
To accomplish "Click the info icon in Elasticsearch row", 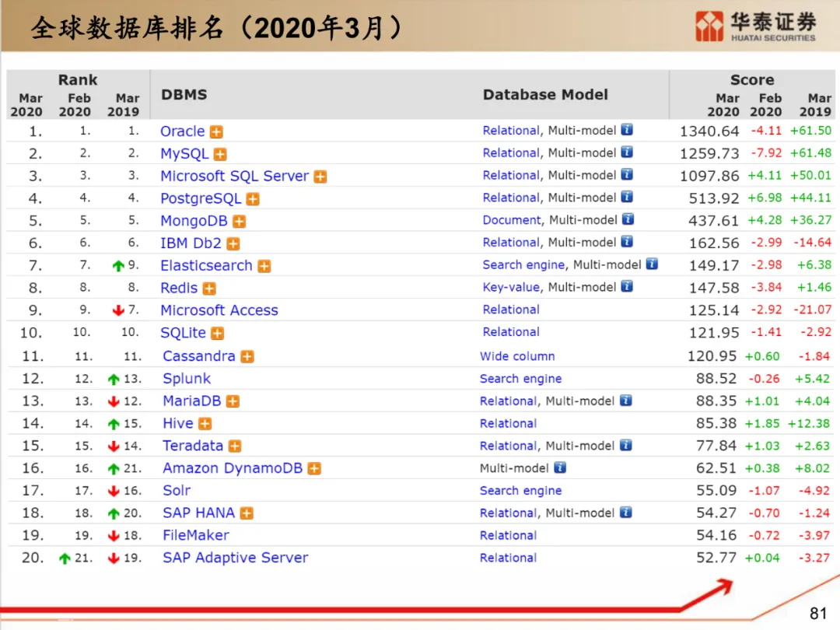I will coord(652,264).
